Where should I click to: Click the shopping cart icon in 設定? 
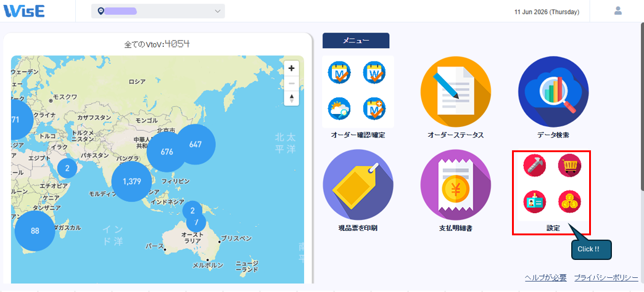(569, 166)
